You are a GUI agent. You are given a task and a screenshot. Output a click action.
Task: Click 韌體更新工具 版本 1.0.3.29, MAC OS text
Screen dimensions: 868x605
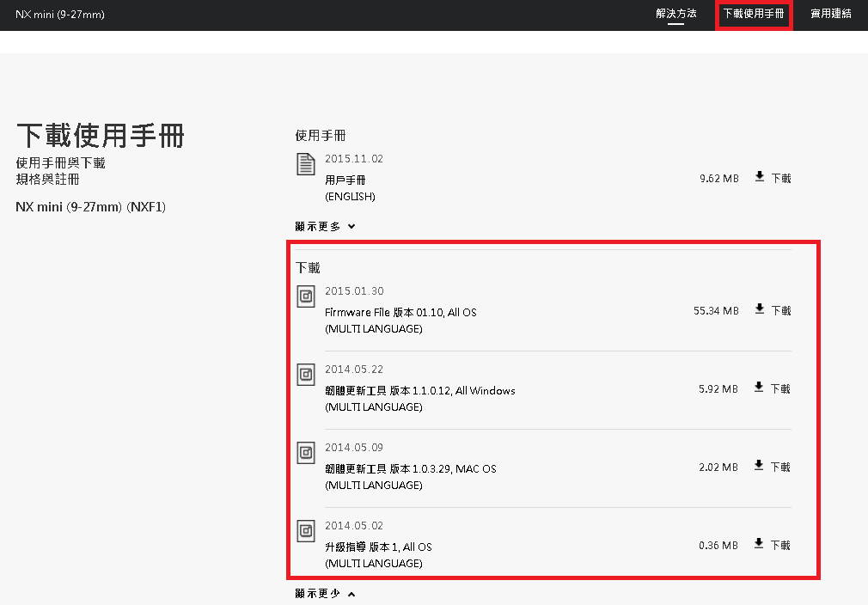pyautogui.click(x=411, y=469)
